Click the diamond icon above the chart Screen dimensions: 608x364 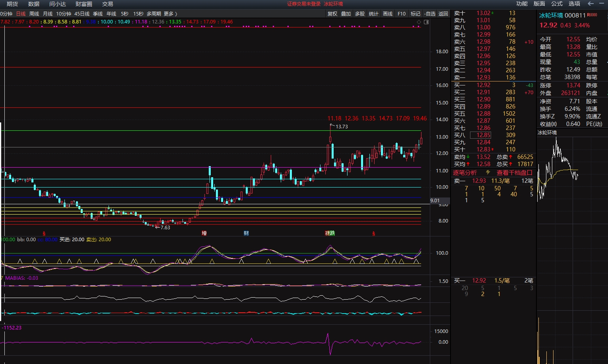[x=419, y=22]
